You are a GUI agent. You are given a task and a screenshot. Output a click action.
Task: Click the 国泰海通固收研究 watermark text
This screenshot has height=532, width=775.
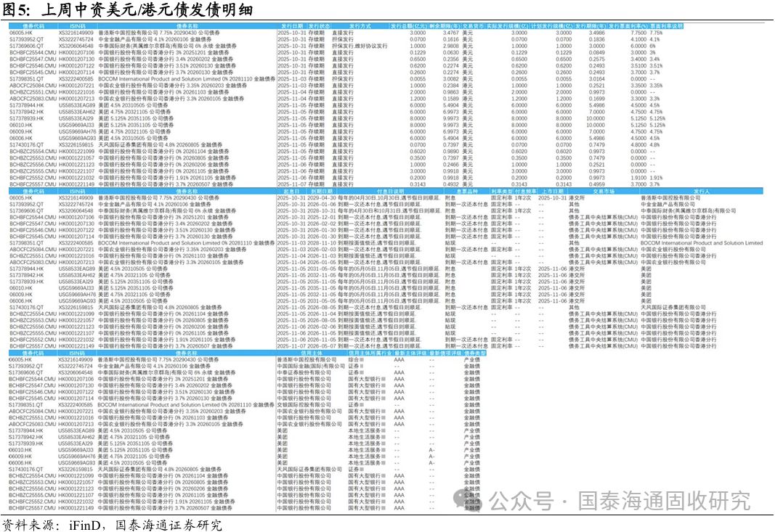click(x=620, y=500)
